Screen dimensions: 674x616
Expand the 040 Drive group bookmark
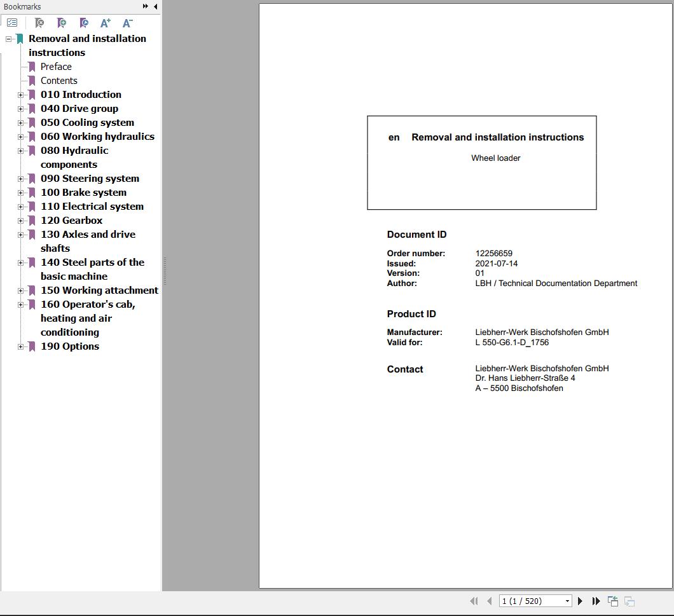coord(20,109)
